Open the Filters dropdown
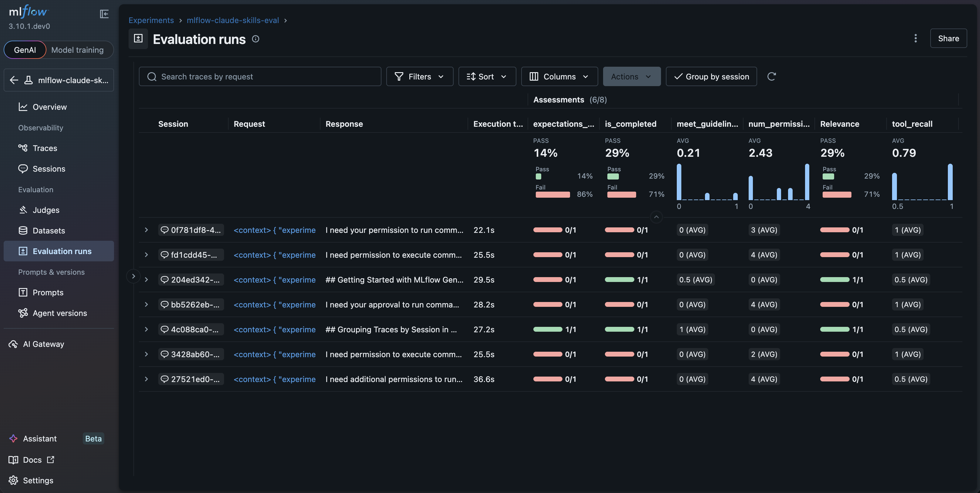 pyautogui.click(x=419, y=76)
